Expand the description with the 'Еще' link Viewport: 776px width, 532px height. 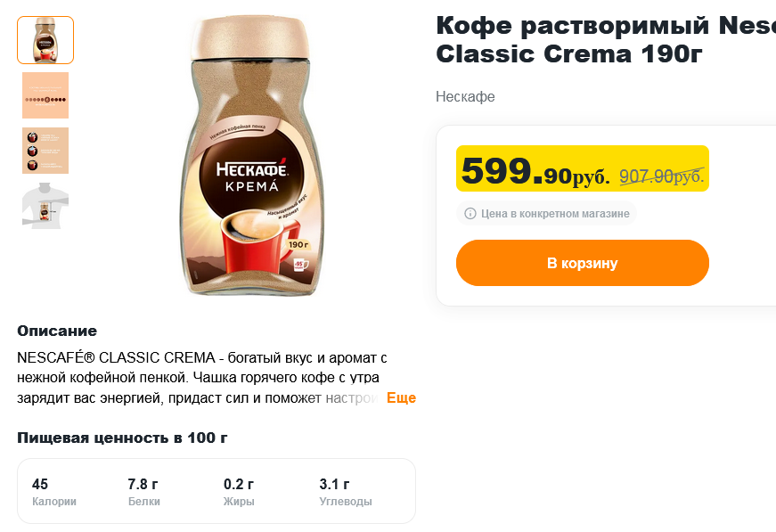point(401,397)
